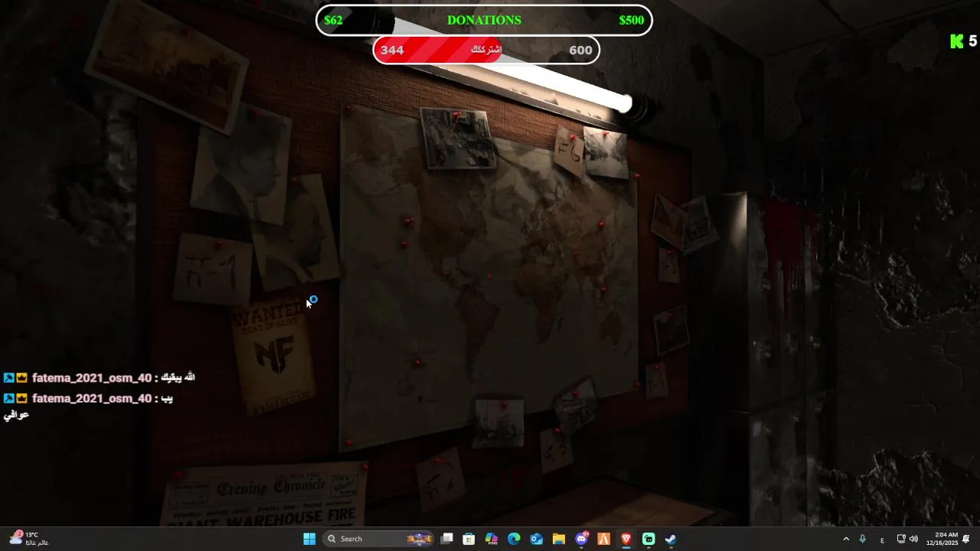This screenshot has width=980, height=551.
Task: Open the notifications bell icon
Action: pos(967,539)
